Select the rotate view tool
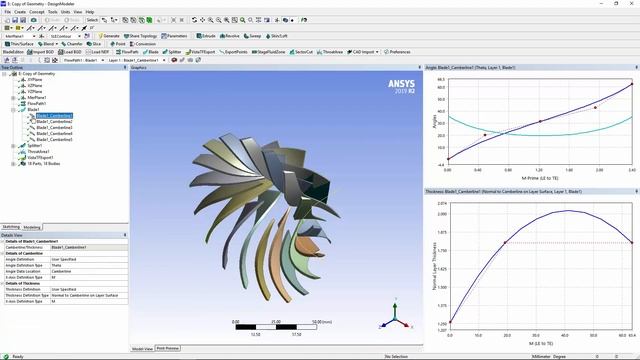This screenshot has height=360, width=640. coord(194,20)
